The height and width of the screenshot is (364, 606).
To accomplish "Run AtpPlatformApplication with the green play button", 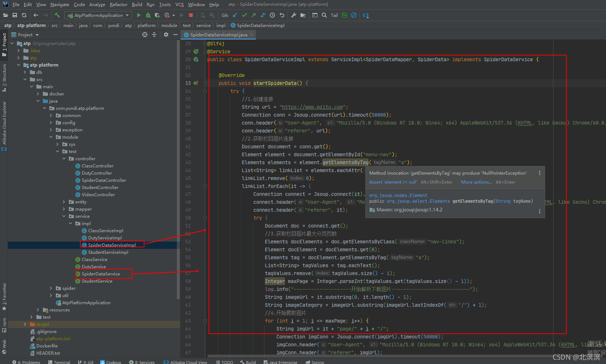I will 139,15.
